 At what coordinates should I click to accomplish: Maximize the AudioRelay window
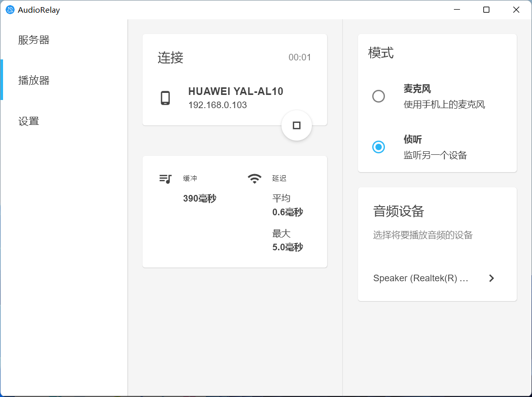(x=486, y=10)
